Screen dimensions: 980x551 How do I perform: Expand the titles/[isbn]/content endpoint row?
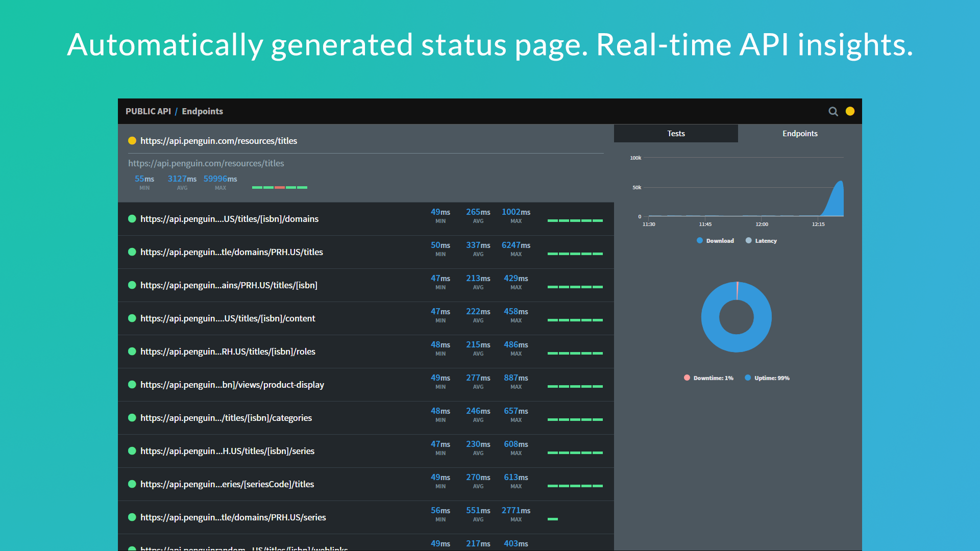(228, 318)
